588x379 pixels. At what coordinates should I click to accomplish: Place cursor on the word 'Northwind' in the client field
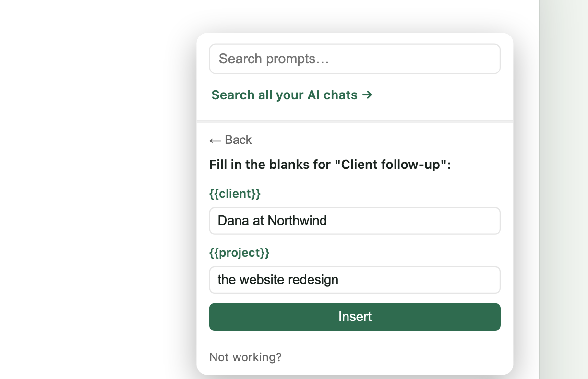click(x=297, y=221)
